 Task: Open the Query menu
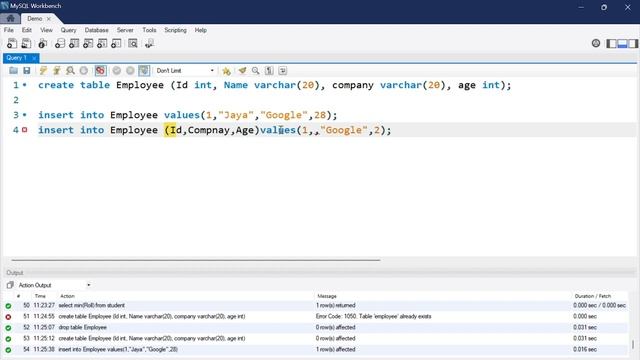[68, 30]
